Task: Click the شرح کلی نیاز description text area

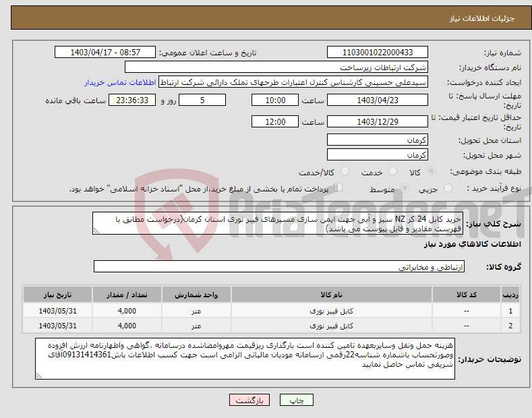Action: click(278, 223)
